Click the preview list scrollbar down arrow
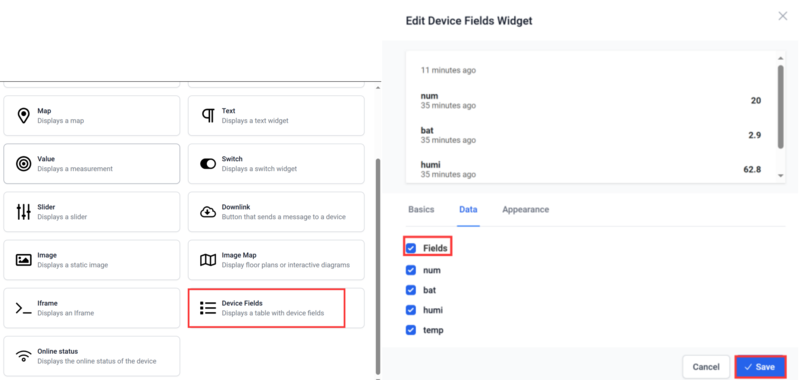Screen dimensions: 800x380 [780, 175]
